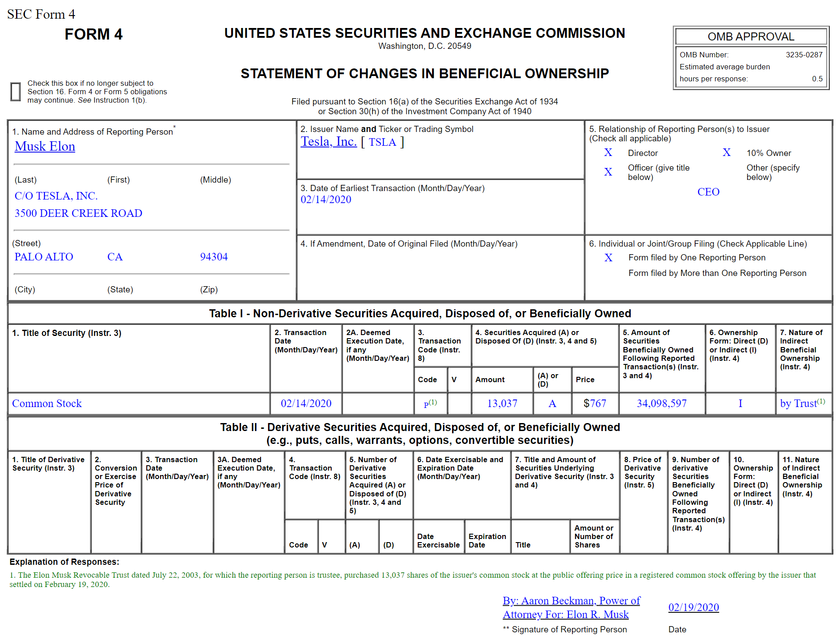Click the 02/19/2020 signature date link
840x639 pixels.
(x=693, y=607)
